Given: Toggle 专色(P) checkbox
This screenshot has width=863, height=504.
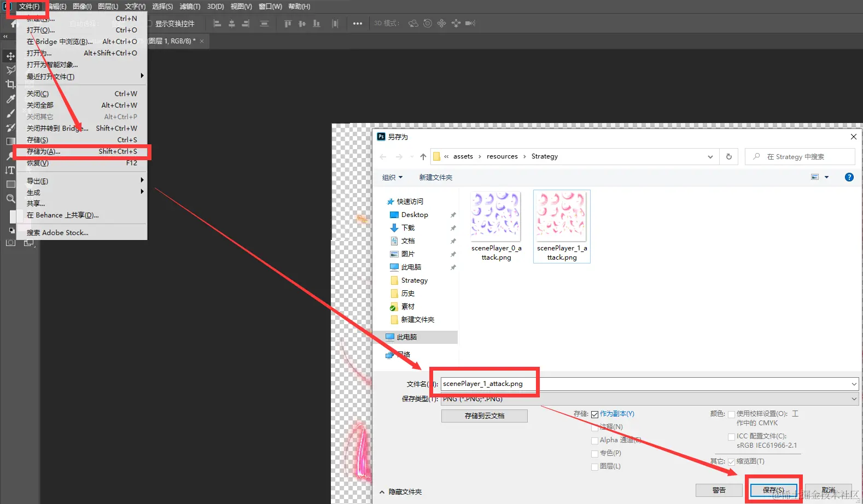Looking at the screenshot, I should click(x=595, y=454).
